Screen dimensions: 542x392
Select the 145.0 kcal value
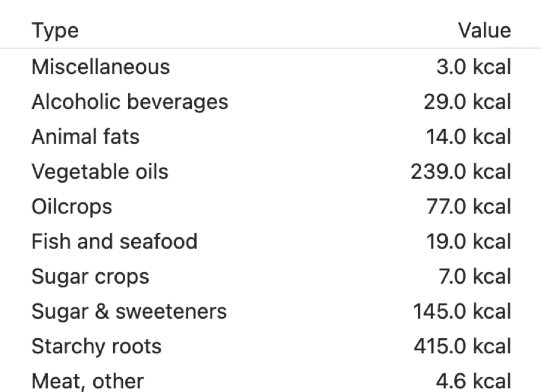(x=462, y=312)
